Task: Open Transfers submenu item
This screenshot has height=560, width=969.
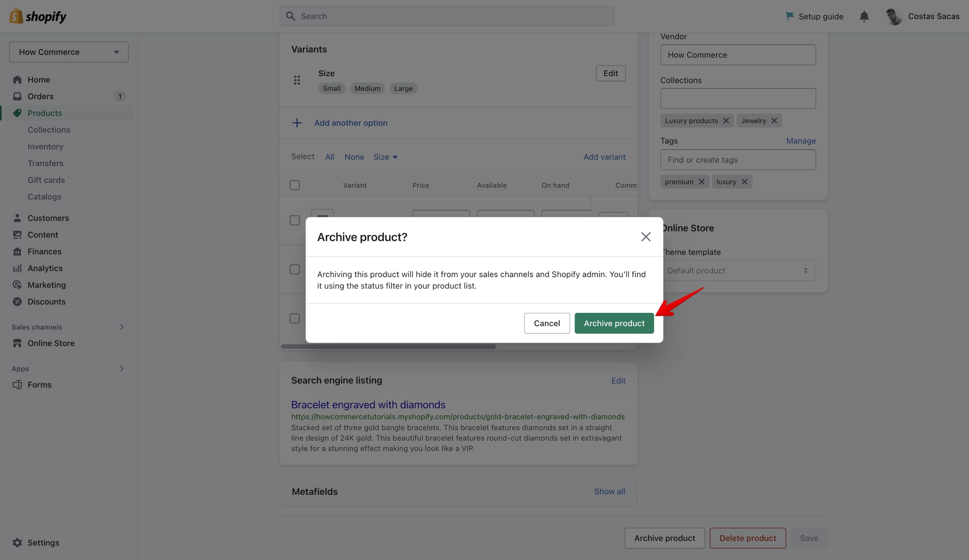Action: click(x=45, y=163)
